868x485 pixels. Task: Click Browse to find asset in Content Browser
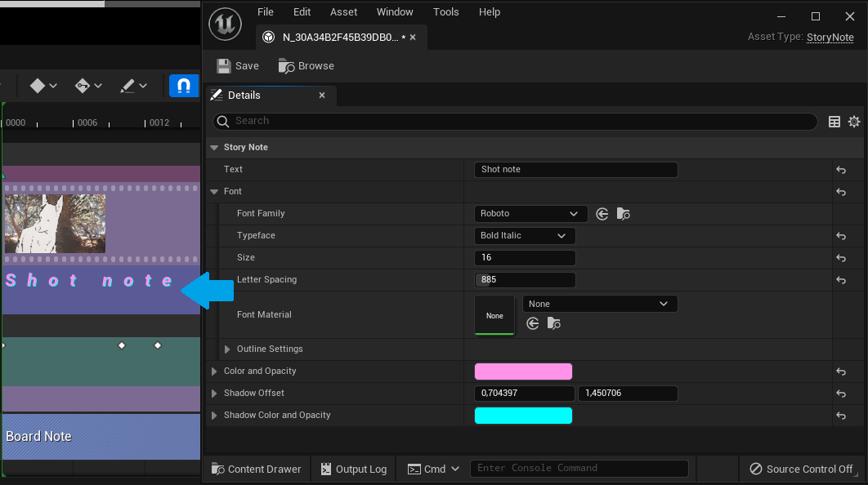point(306,66)
